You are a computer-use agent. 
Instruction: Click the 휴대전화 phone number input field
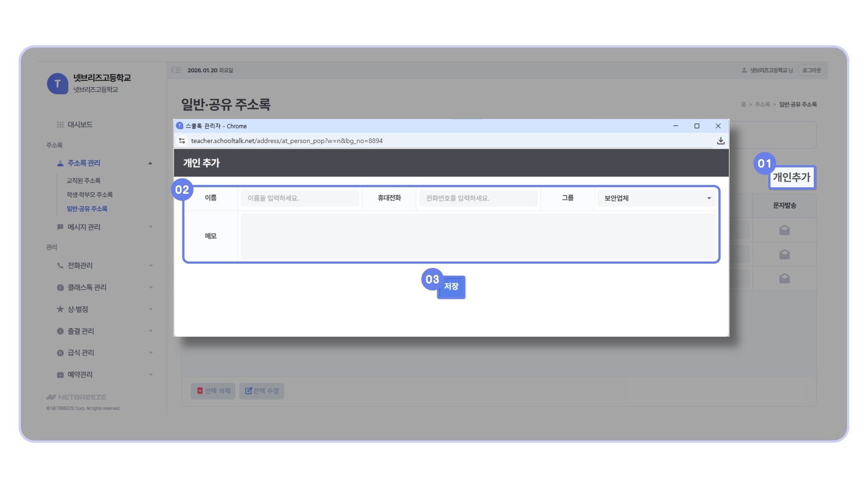[x=478, y=198]
